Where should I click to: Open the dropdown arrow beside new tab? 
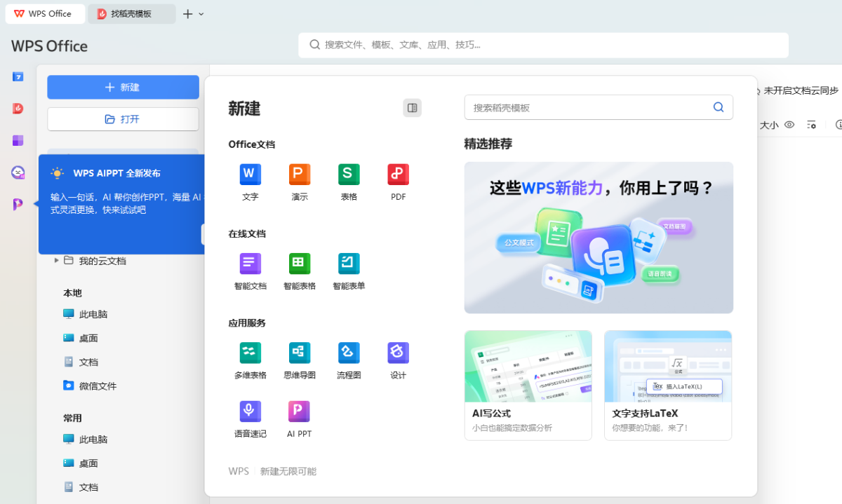pos(201,14)
